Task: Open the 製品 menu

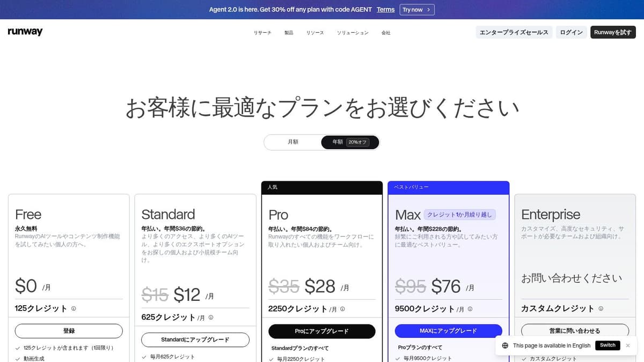Action: (289, 33)
